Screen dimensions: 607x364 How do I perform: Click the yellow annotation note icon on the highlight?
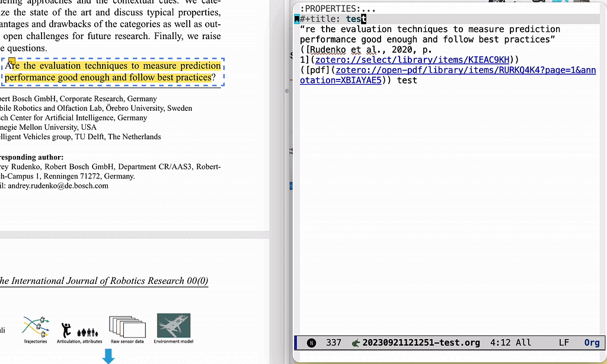coord(12,60)
